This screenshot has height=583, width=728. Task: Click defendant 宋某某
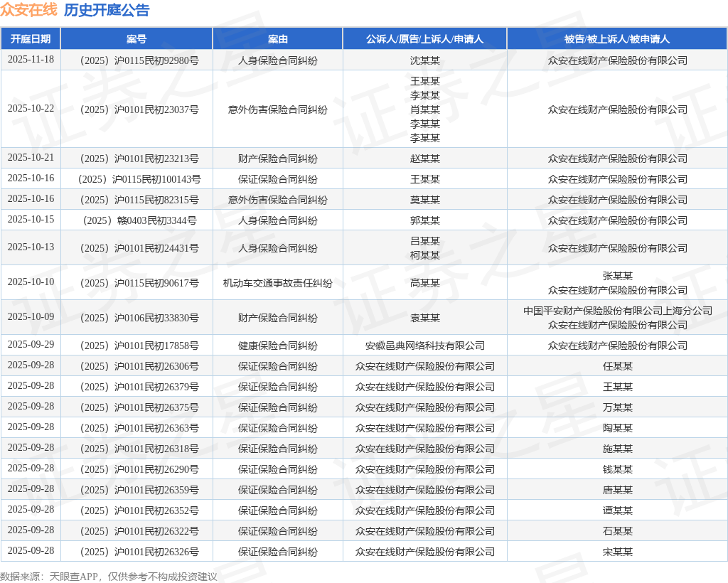pyautogui.click(x=618, y=552)
